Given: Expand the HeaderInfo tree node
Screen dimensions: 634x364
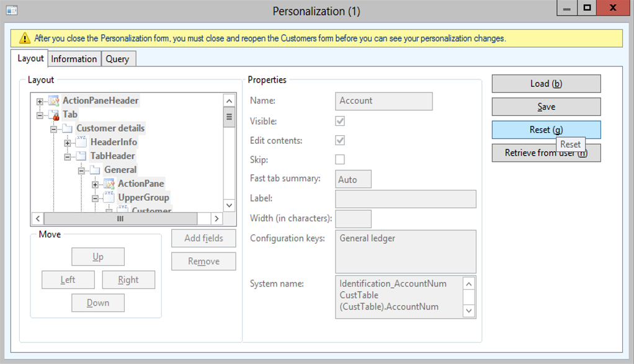Looking at the screenshot, I should [68, 143].
